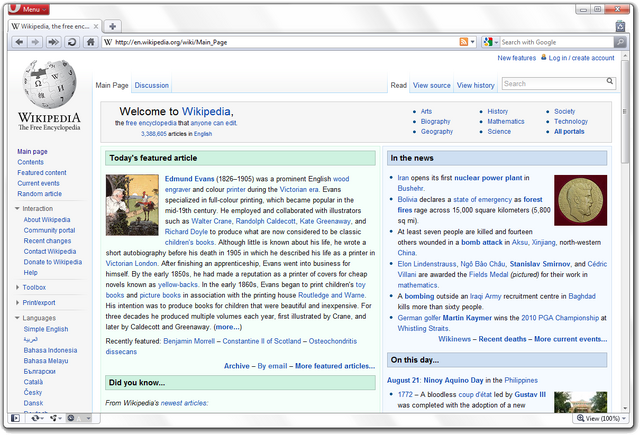This screenshot has width=640, height=435.
Task: Open the View source tab
Action: (x=431, y=85)
